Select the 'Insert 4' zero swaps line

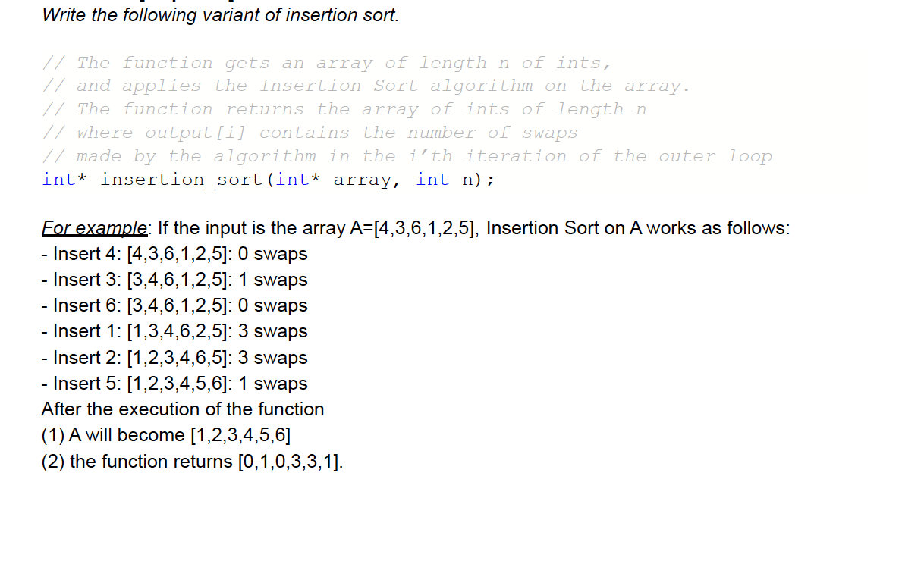(x=174, y=254)
